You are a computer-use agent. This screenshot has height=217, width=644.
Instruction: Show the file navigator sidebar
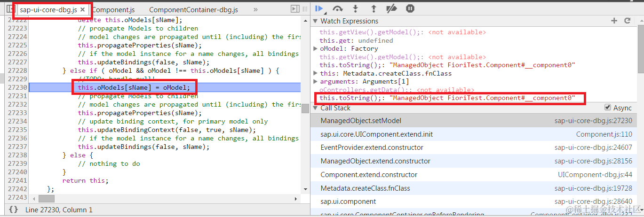pyautogui.click(x=10, y=9)
